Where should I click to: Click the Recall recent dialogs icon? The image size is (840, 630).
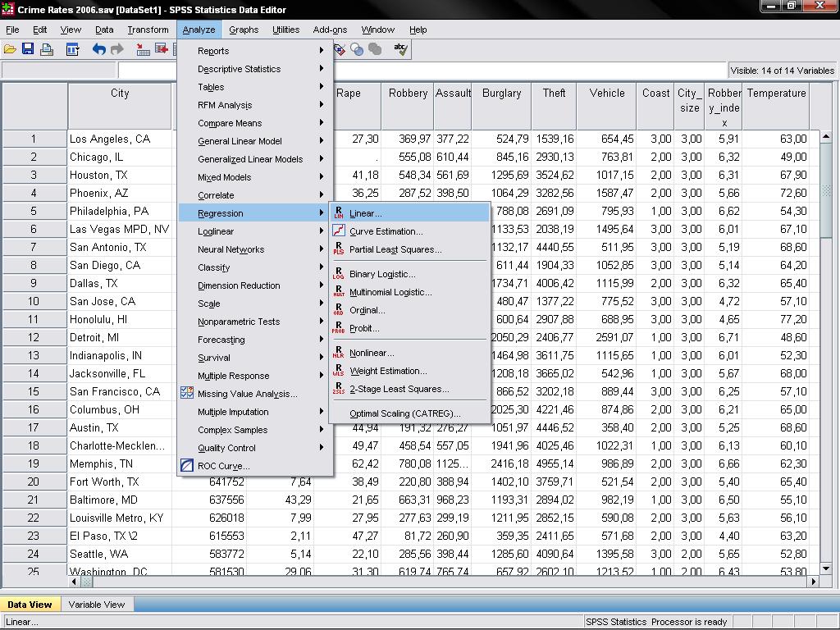pyautogui.click(x=72, y=49)
